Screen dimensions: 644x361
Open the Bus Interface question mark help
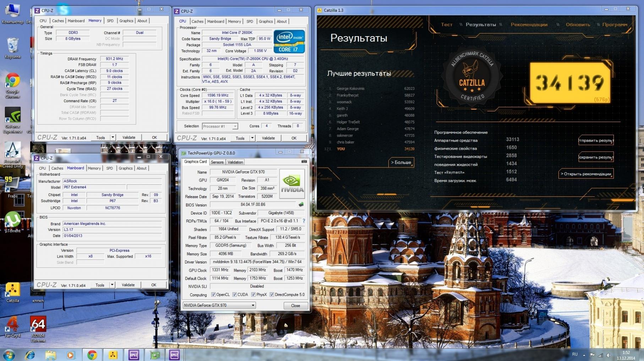tap(304, 221)
